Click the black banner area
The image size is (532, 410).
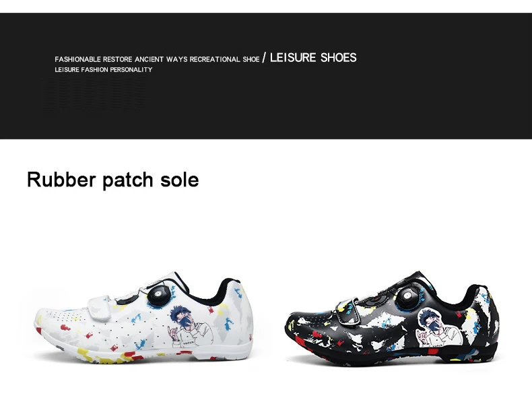(266, 76)
